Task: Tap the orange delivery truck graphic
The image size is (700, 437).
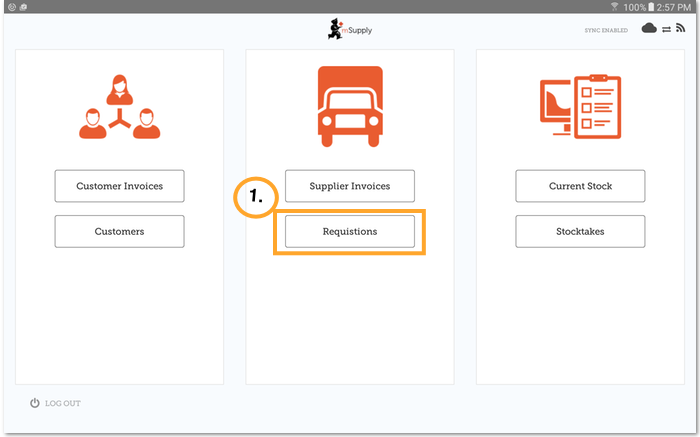Action: pos(349,105)
